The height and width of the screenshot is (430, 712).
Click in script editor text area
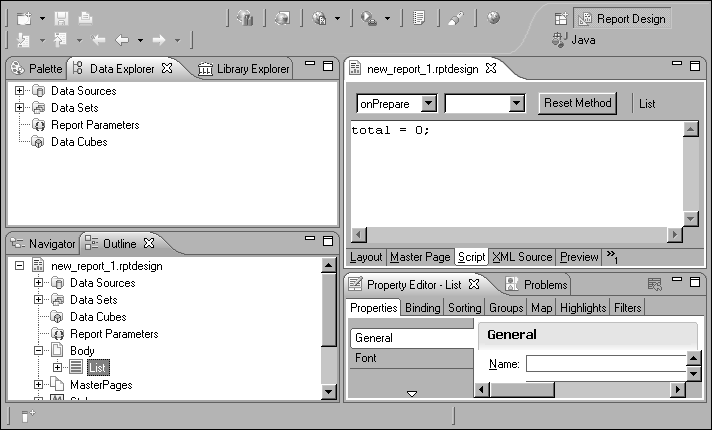pyautogui.click(x=517, y=174)
